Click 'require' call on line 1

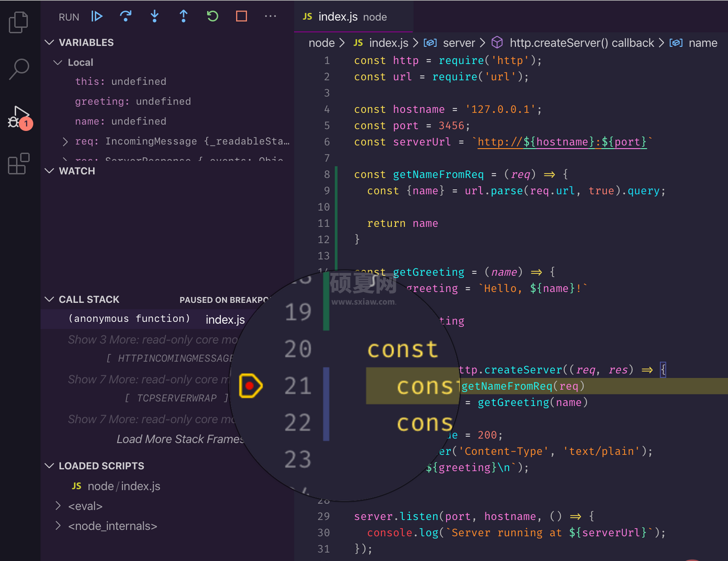pyautogui.click(x=461, y=60)
